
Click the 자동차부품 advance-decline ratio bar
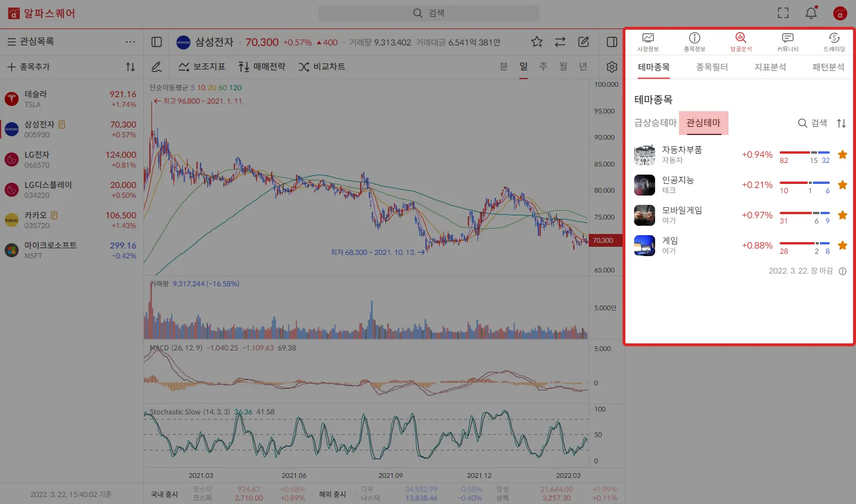click(x=805, y=152)
